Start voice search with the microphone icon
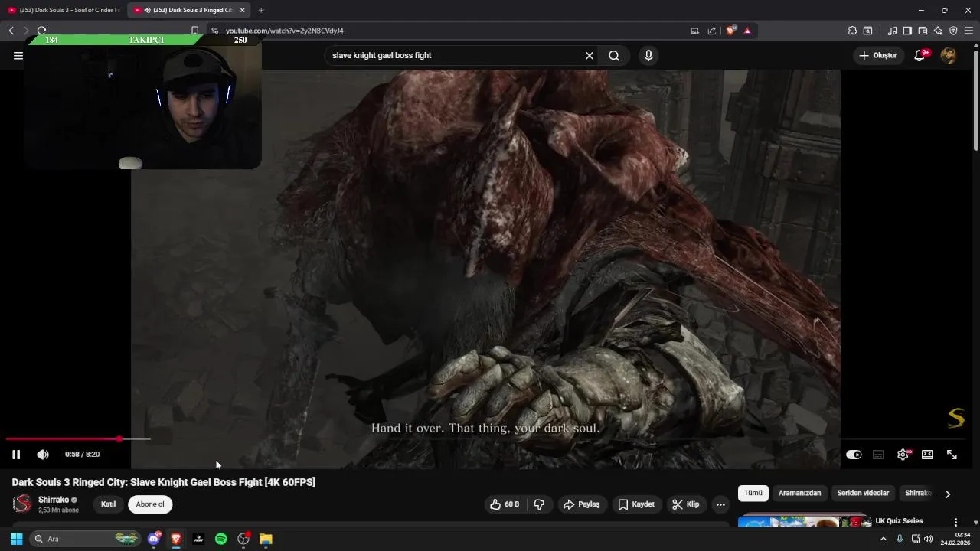980x551 pixels. pyautogui.click(x=648, y=55)
